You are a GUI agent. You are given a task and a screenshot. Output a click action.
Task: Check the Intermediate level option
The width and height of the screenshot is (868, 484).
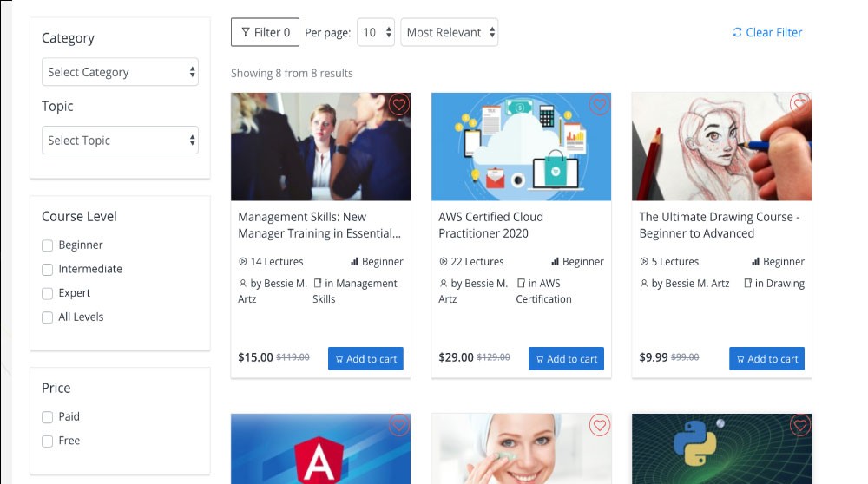tap(48, 270)
